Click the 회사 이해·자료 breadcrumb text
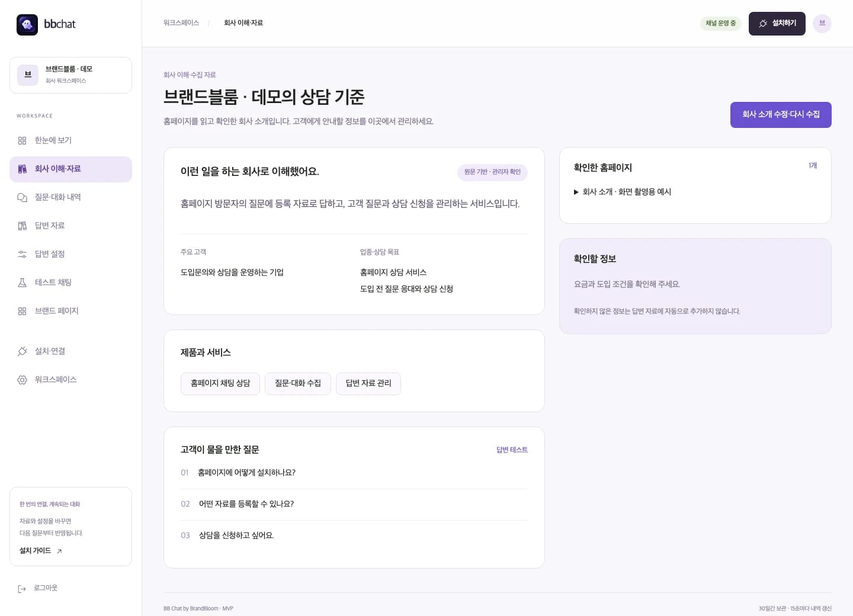853x616 pixels. pyautogui.click(x=243, y=23)
